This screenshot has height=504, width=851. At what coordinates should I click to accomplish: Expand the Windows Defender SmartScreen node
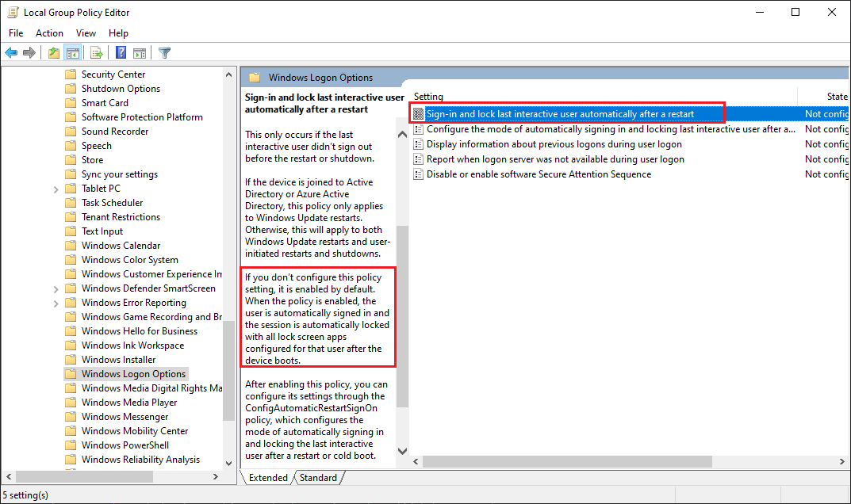pos(56,288)
